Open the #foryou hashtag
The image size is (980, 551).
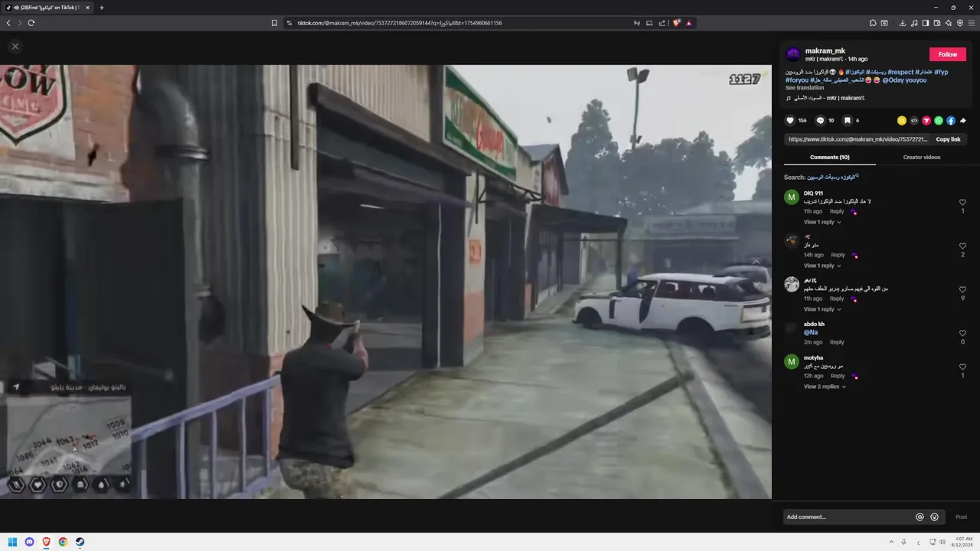(x=797, y=80)
